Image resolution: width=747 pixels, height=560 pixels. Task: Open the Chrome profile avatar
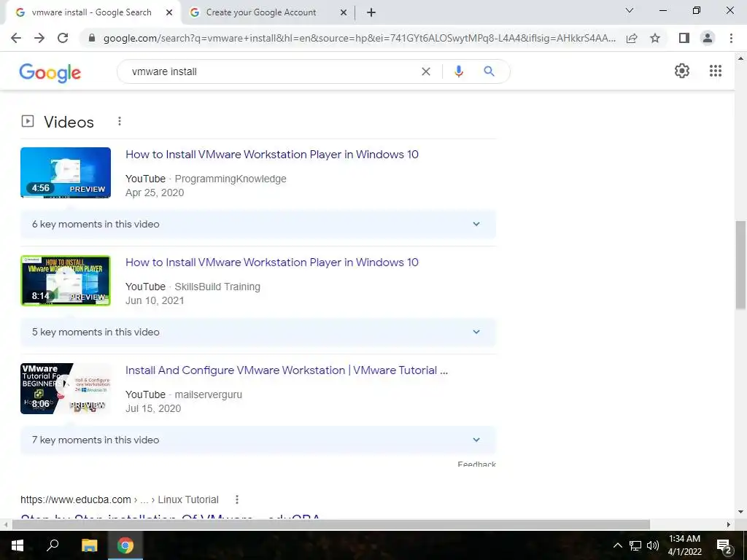708,38
